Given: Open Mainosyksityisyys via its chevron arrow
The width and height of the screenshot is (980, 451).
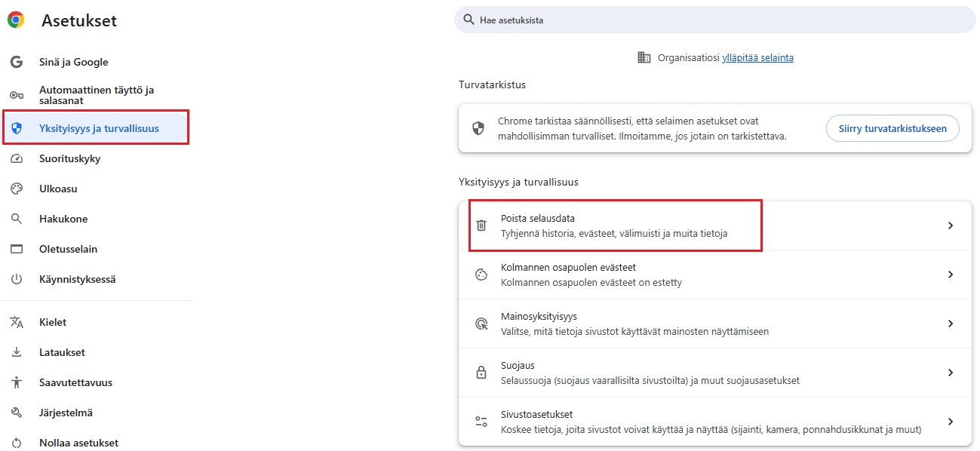Looking at the screenshot, I should [951, 324].
